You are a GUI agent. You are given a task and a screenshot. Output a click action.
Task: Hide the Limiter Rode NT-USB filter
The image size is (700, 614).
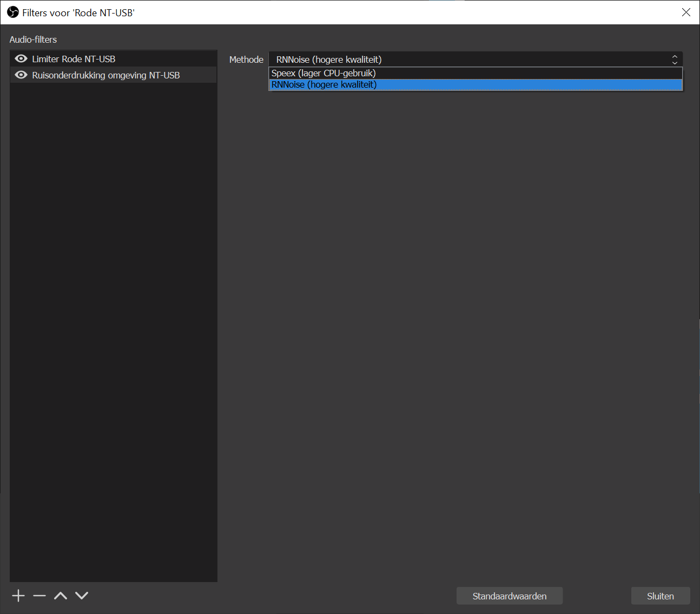[x=21, y=59]
